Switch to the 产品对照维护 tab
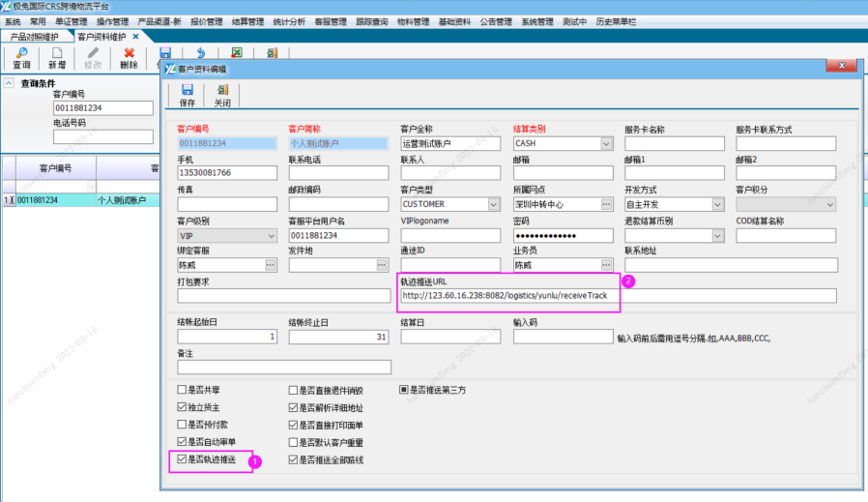Viewport: 868px width, 502px height. coord(35,37)
